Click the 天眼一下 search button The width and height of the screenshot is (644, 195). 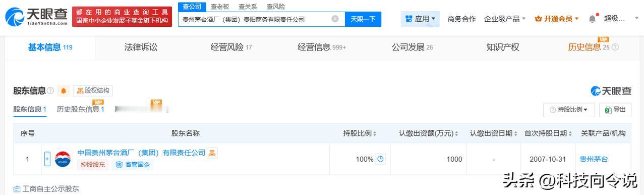click(x=363, y=19)
